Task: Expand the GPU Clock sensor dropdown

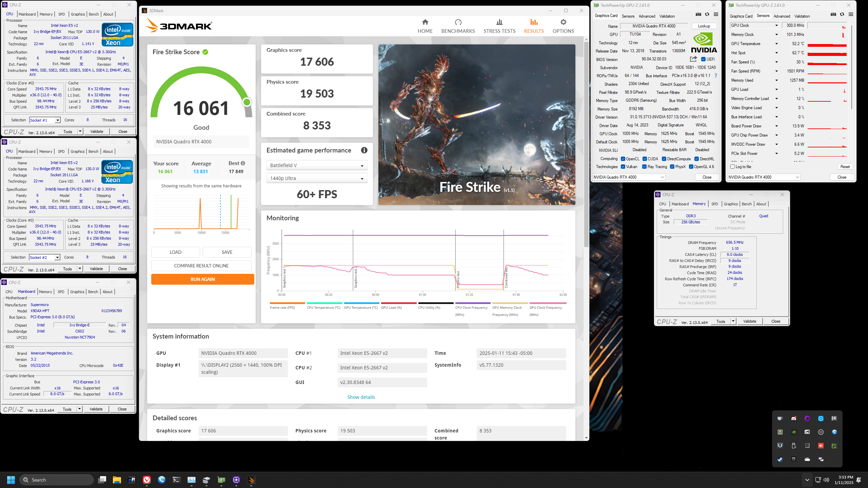Action: pos(776,25)
